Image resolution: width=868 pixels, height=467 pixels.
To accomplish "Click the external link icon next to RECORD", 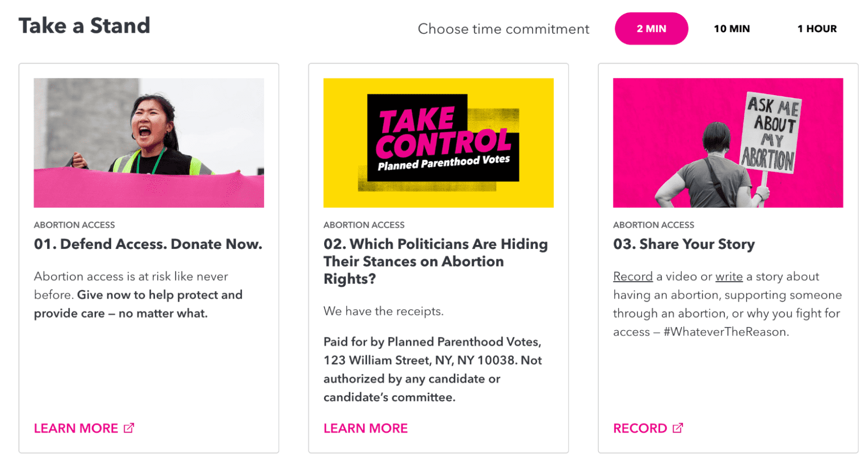I will coord(677,428).
